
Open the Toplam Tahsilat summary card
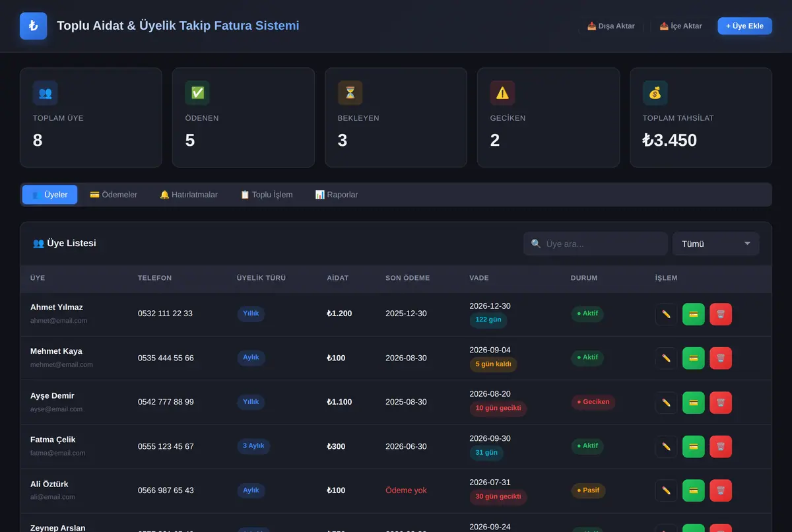click(701, 117)
